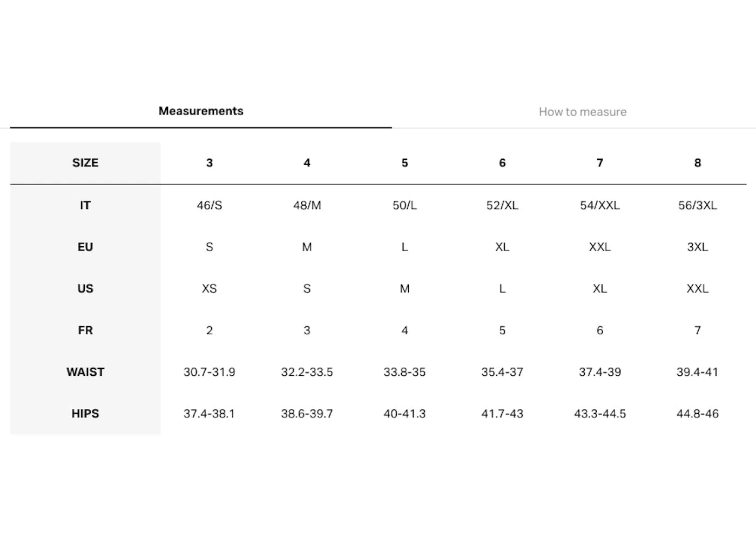The height and width of the screenshot is (540, 756).
Task: Select the WAIST row label
Action: [x=85, y=372]
